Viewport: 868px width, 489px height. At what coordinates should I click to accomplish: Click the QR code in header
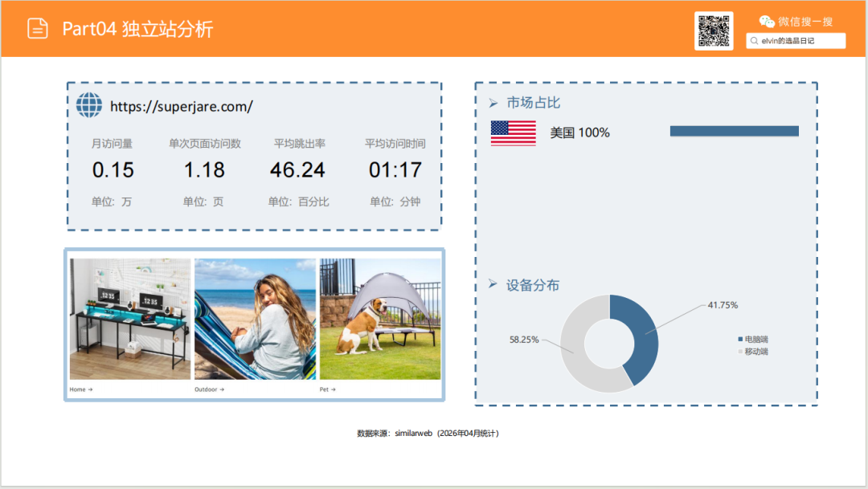pyautogui.click(x=713, y=31)
